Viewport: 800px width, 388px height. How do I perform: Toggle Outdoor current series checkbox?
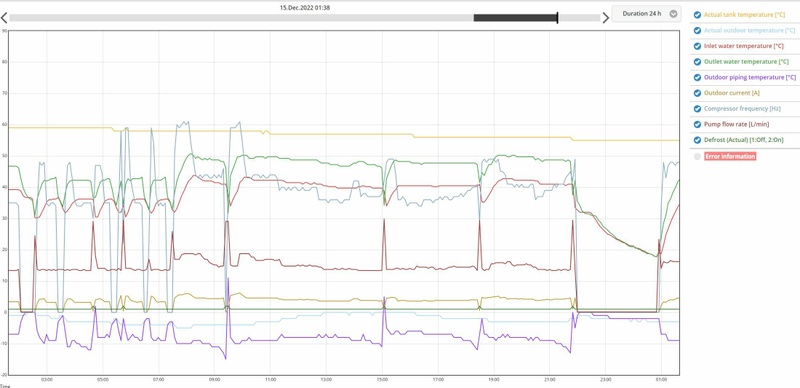point(697,93)
